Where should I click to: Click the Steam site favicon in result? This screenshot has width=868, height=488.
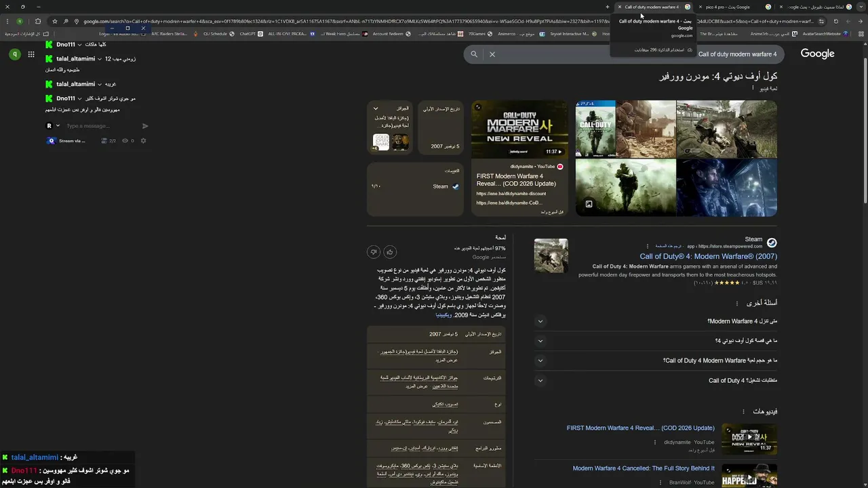coord(772,243)
